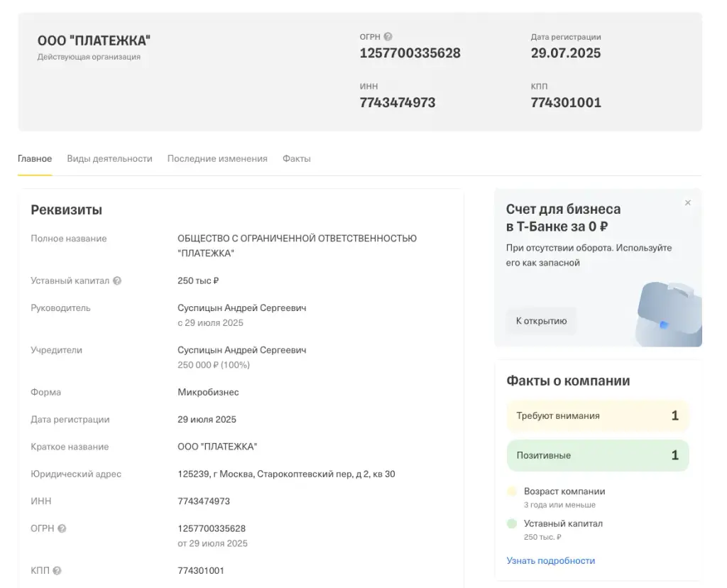Open Руководитель Суспицын Андрей Сергеевич
727x588 pixels.
click(242, 308)
